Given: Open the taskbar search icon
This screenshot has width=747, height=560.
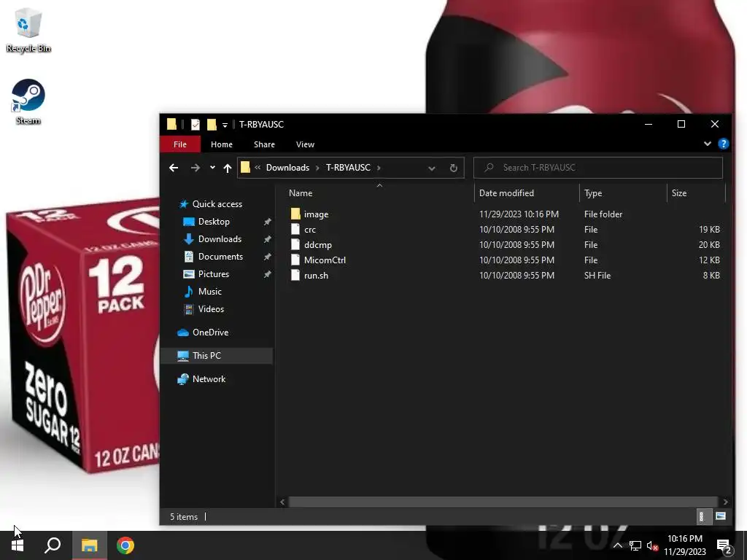Looking at the screenshot, I should tap(53, 545).
